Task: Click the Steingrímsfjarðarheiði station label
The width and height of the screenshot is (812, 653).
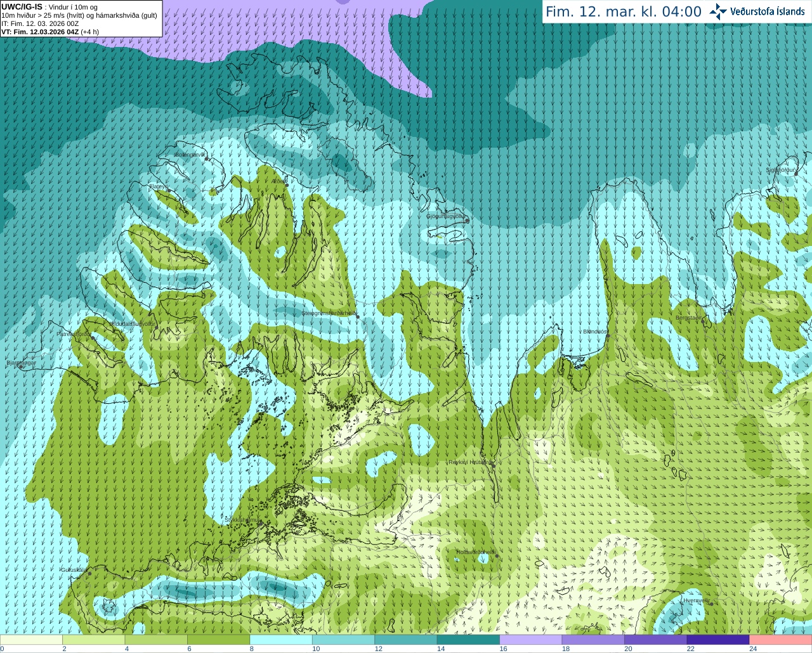Action: [329, 313]
